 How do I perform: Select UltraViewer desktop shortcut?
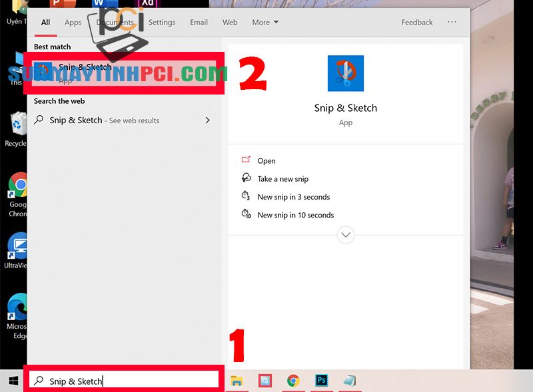16,251
